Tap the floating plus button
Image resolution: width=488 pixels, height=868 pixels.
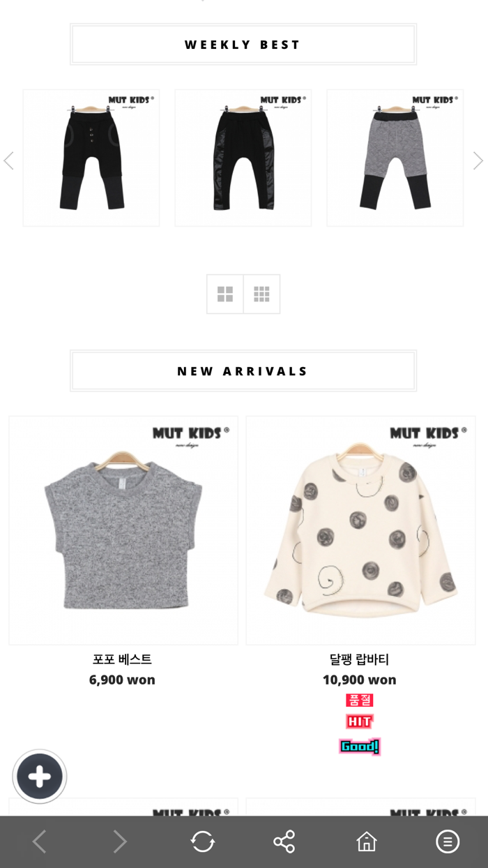point(40,777)
